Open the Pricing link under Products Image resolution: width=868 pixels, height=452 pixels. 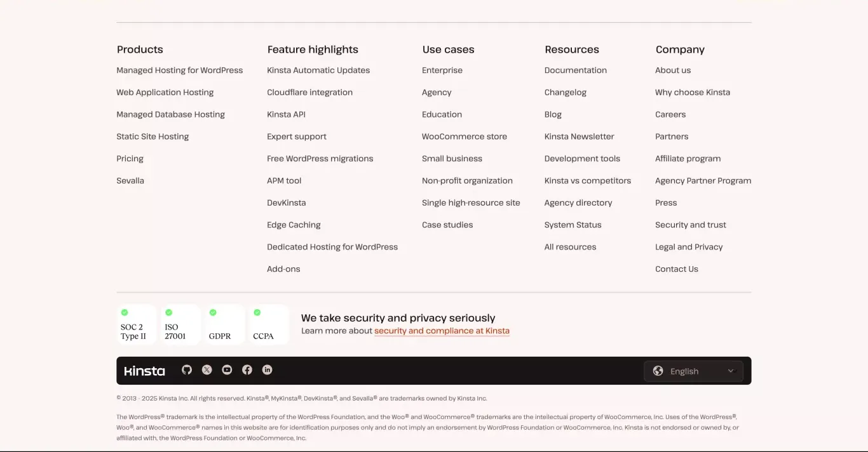click(x=130, y=159)
